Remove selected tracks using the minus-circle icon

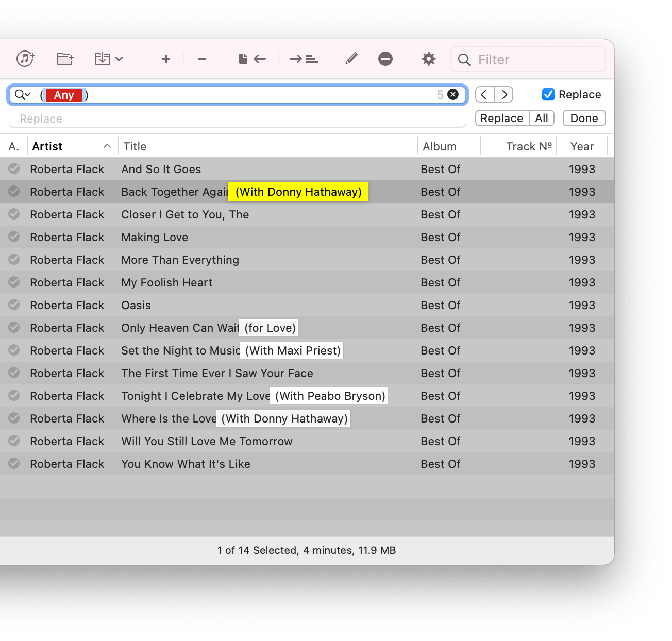pos(385,59)
